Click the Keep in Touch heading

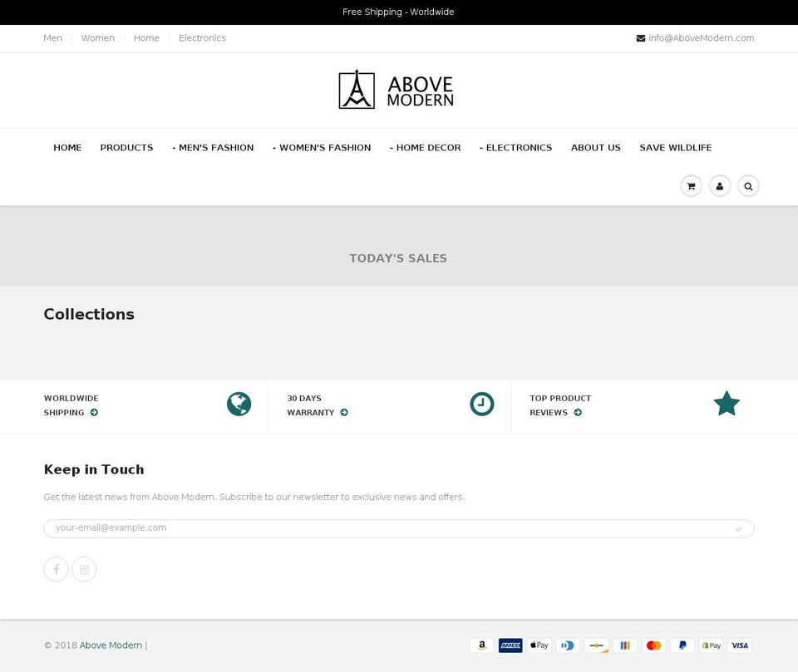(x=94, y=469)
